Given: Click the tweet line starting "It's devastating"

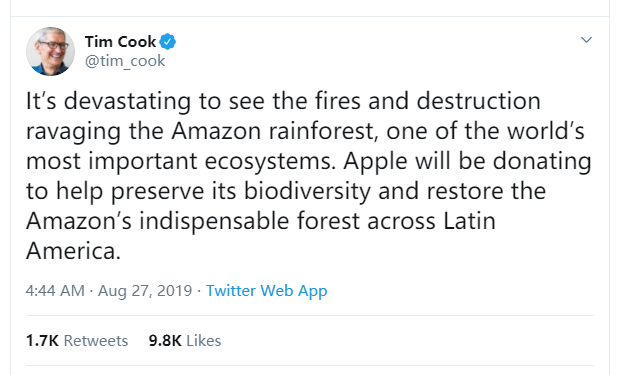Looking at the screenshot, I should coord(283,101).
